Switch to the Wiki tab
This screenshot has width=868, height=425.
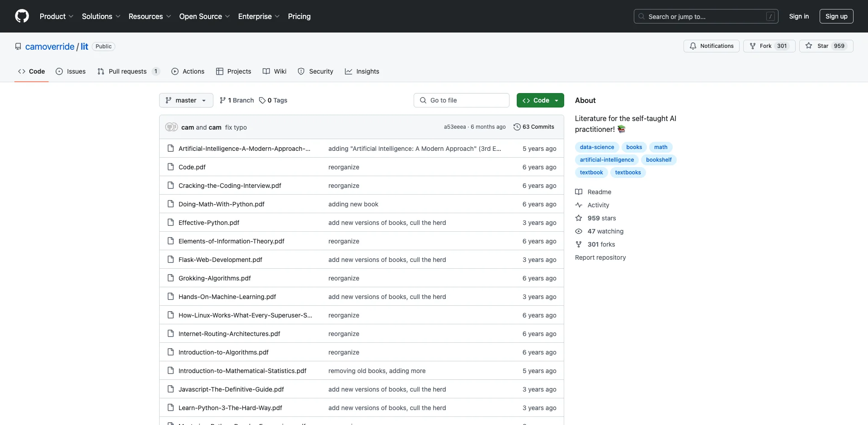tap(274, 71)
